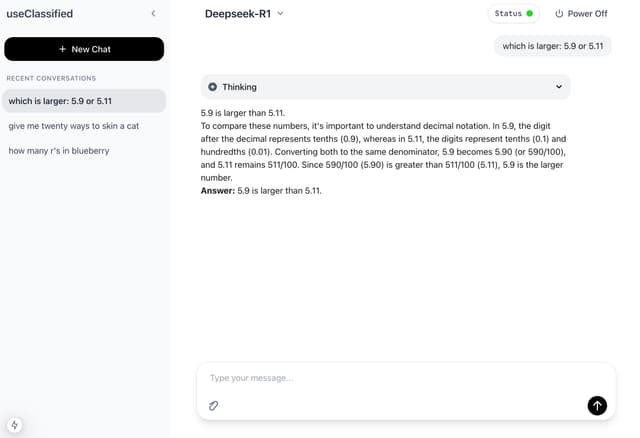Collapse the sidebar with the chevron icon
The image size is (640, 438).
[153, 13]
